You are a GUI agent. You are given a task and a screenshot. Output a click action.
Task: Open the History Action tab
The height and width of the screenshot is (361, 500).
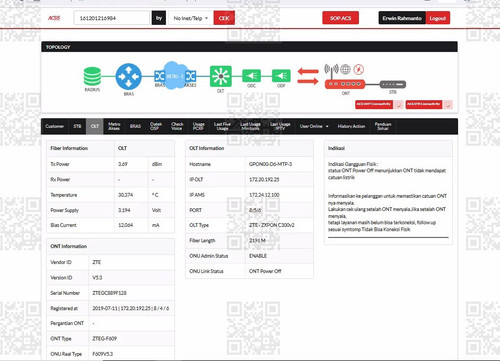click(x=351, y=126)
